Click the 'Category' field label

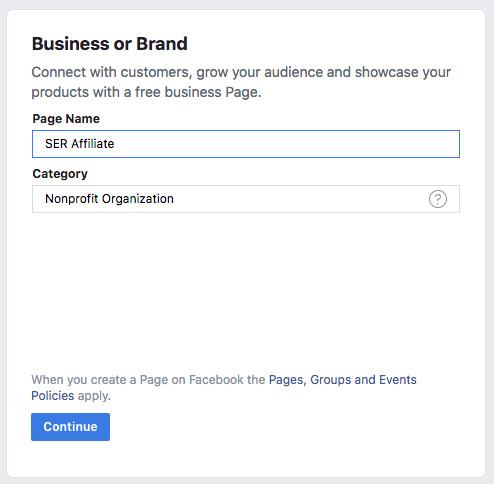pos(60,174)
